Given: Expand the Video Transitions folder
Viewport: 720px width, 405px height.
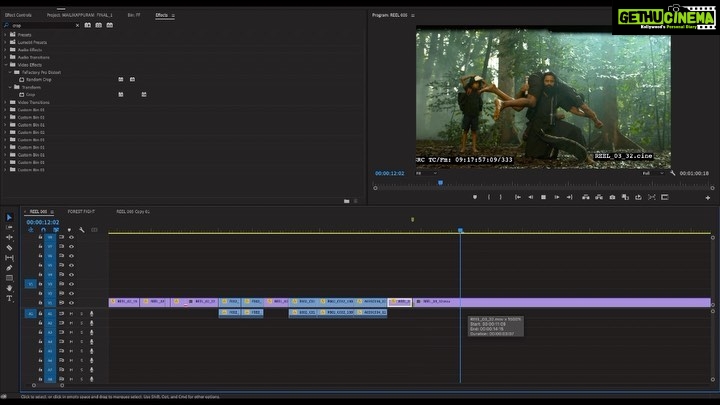Looking at the screenshot, I should click(5, 102).
